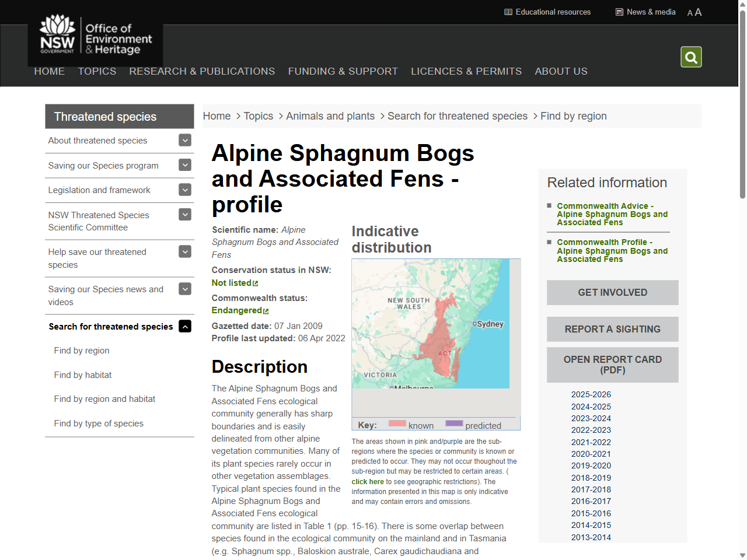Image resolution: width=747 pixels, height=560 pixels.
Task: Open Saving our Species program link
Action: (x=103, y=166)
